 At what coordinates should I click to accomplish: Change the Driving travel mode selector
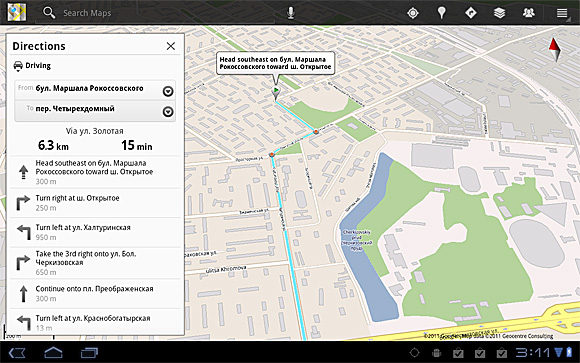(32, 66)
